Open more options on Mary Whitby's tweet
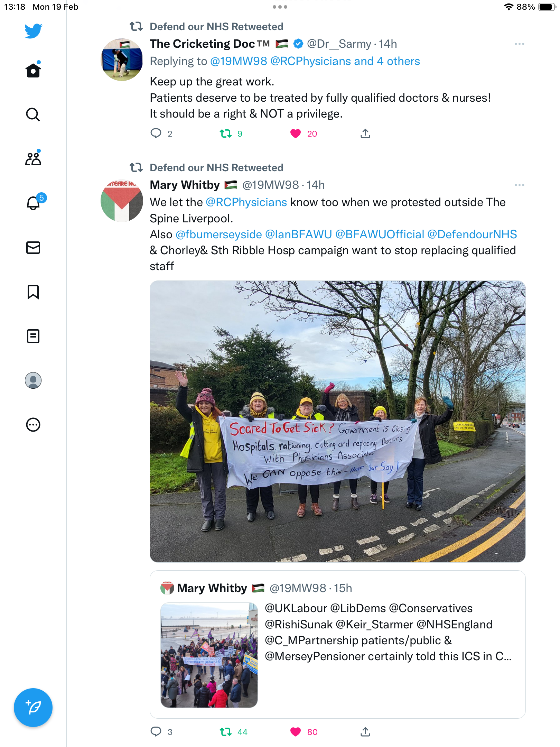Image resolution: width=560 pixels, height=747 pixels. tap(519, 185)
